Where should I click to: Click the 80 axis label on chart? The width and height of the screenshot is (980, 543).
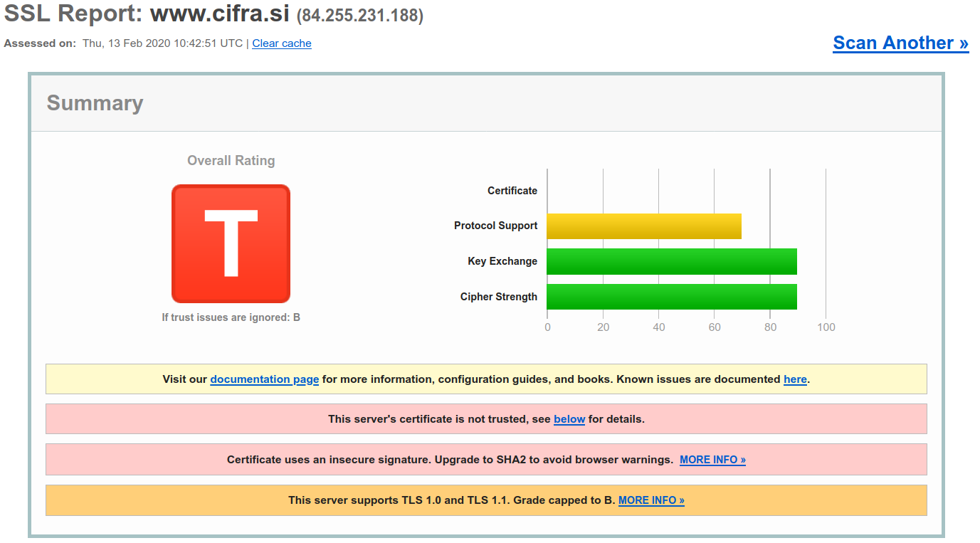pos(770,327)
